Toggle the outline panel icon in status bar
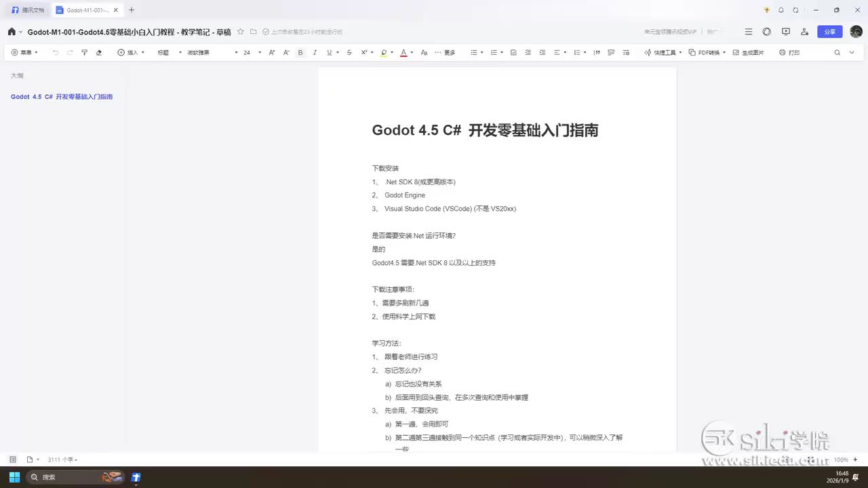Screen dimensions: 868x488 (x=12, y=460)
